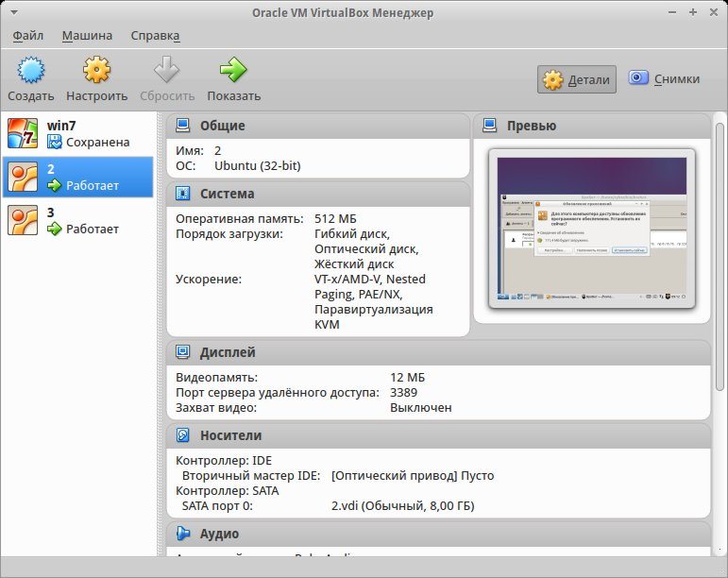Click the win7 Windows 7 OS icon

click(x=23, y=133)
